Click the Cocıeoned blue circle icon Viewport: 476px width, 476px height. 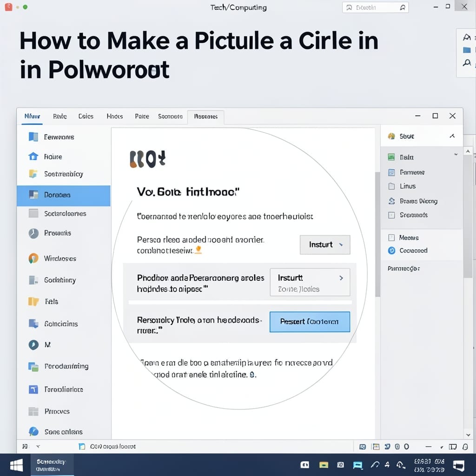click(x=391, y=251)
